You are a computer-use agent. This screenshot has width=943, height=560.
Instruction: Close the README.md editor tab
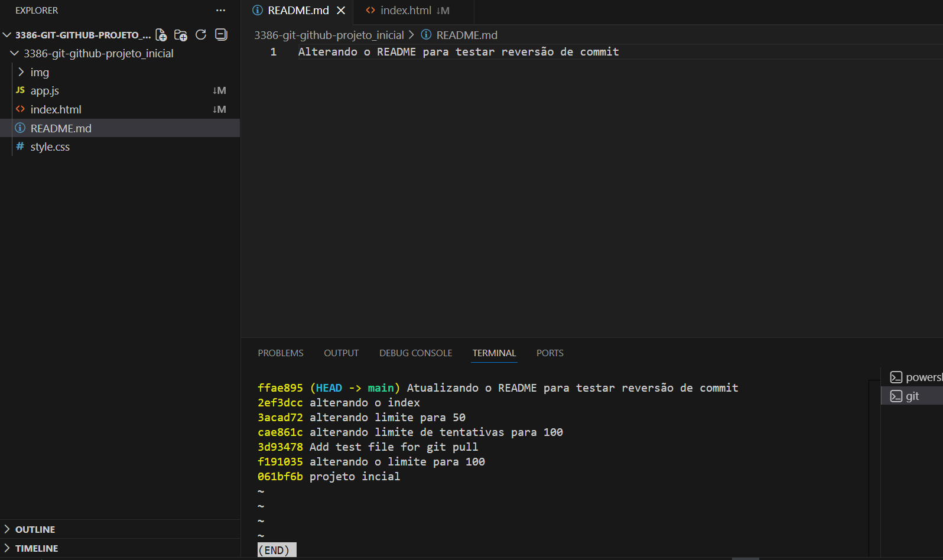click(341, 11)
